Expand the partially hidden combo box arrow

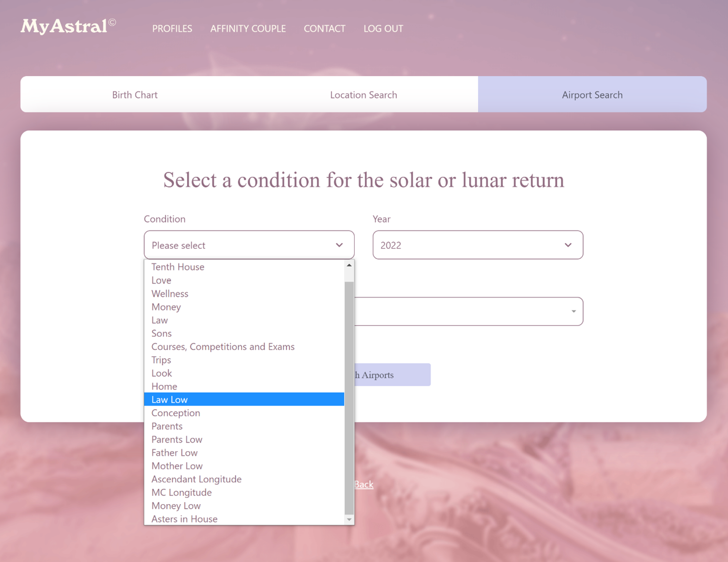tap(573, 311)
